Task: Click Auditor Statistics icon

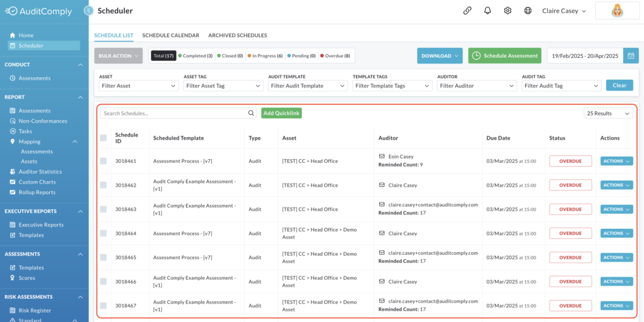Action: [x=13, y=172]
